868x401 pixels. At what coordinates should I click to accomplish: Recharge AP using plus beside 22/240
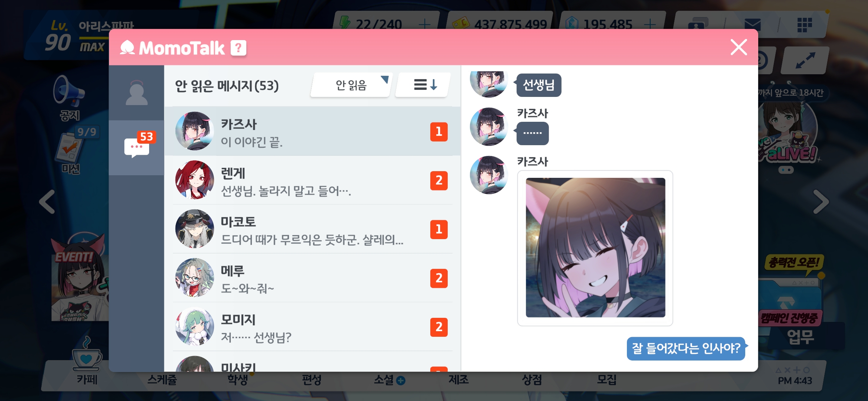424,25
